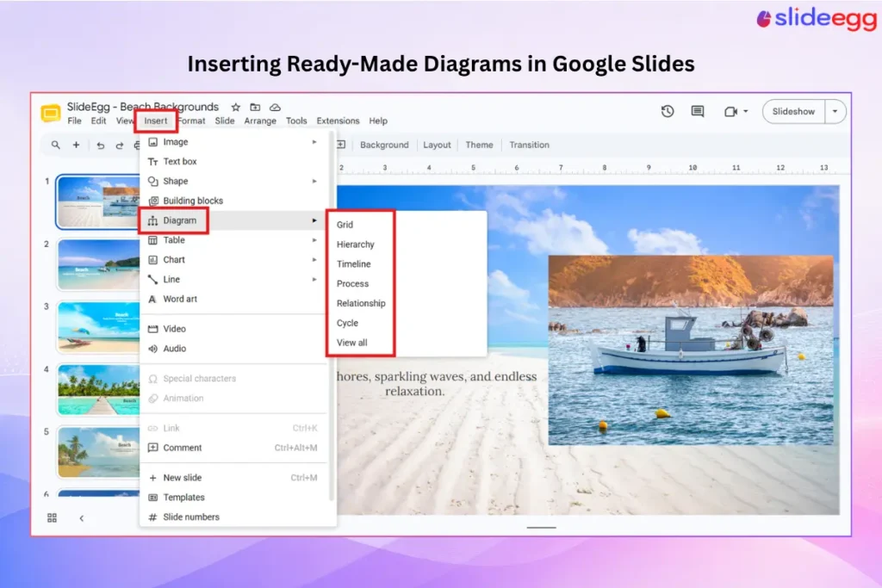Open grid view of slides

click(x=52, y=517)
